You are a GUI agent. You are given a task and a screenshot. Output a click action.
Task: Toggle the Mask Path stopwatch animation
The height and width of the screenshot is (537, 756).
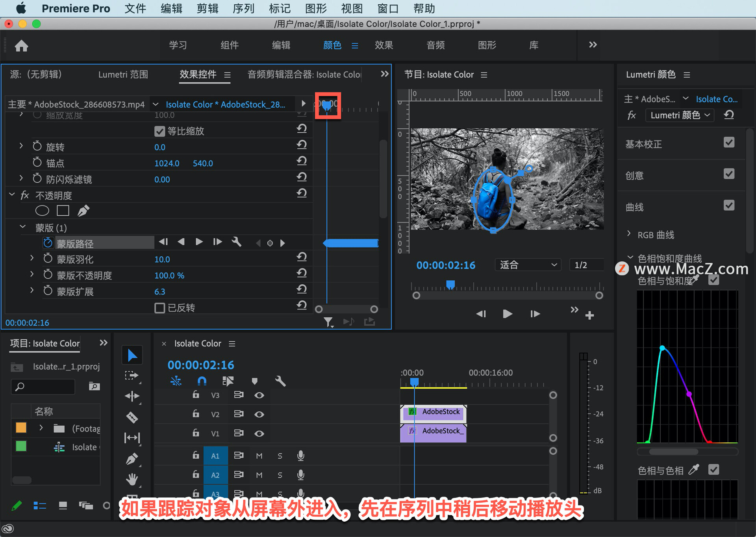pyautogui.click(x=48, y=243)
